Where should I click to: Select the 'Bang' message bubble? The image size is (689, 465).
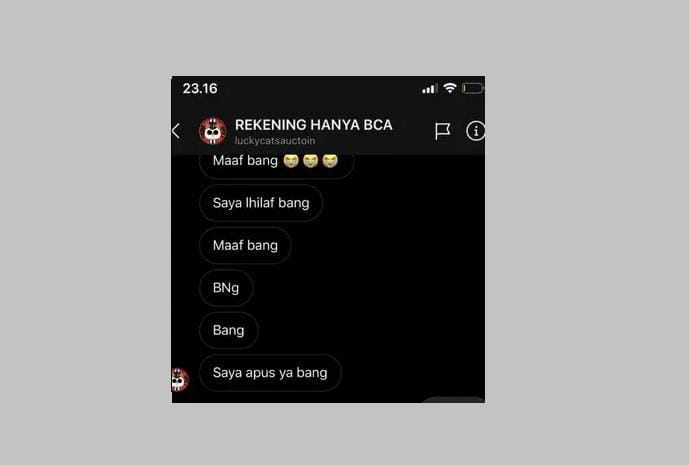click(x=228, y=330)
